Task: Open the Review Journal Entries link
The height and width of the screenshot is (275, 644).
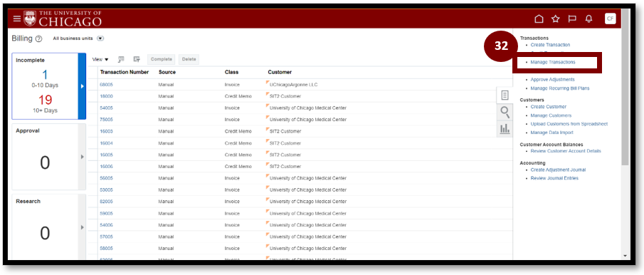Action: tap(554, 178)
